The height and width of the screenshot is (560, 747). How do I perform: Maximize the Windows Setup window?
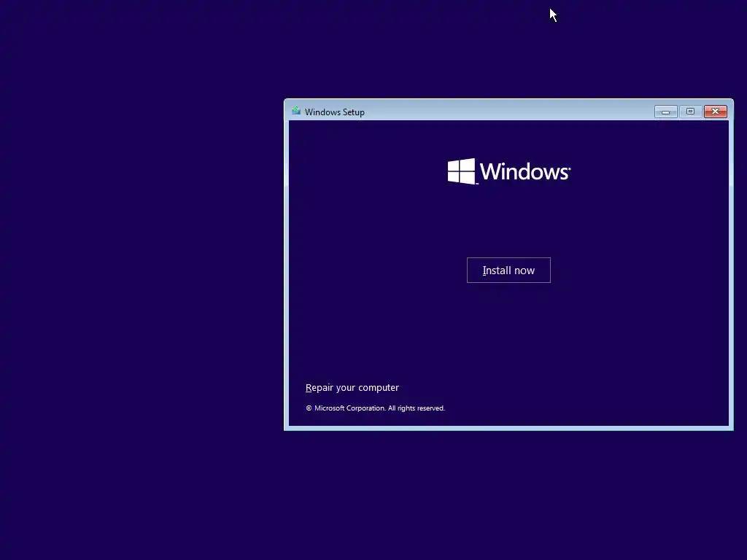click(690, 112)
